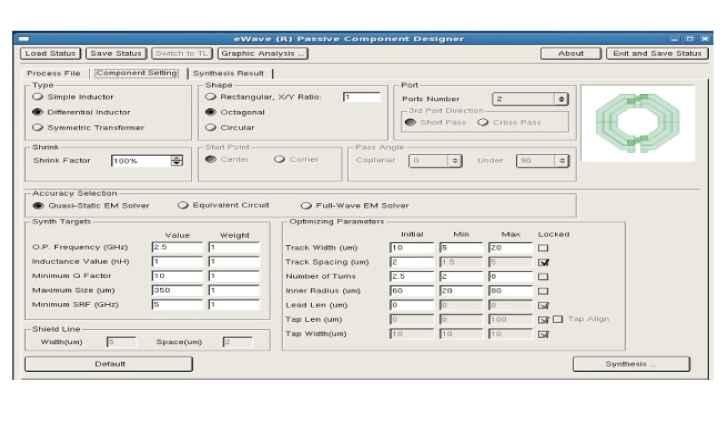Viewport: 724px width, 438px height.
Task: Click the Shield Line Space field
Action: pos(238,342)
